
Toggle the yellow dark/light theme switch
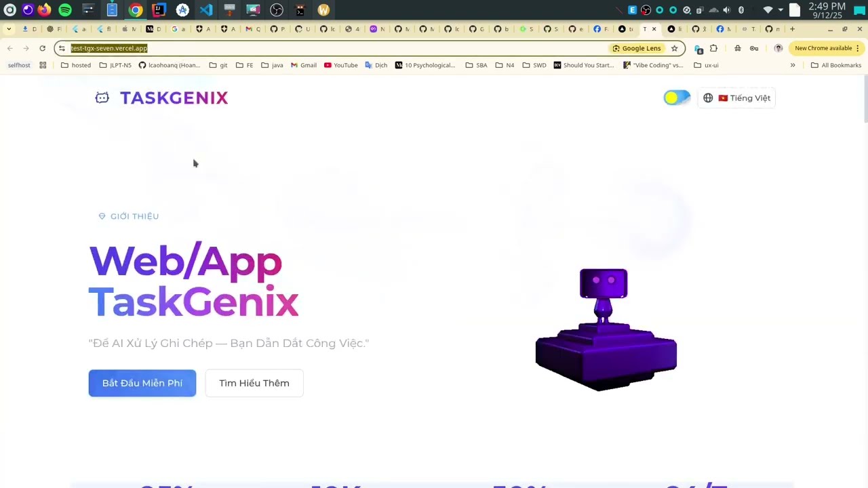click(x=677, y=98)
